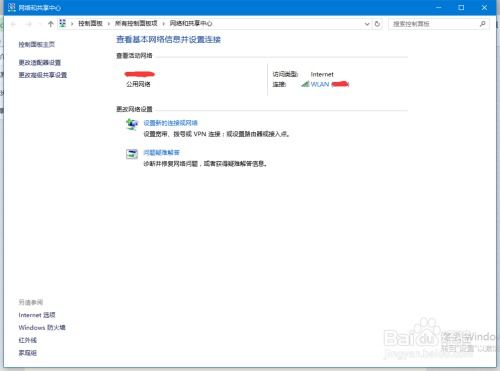Image resolution: width=500 pixels, height=371 pixels.
Task: Click the refresh icon in address bar
Action: point(377,24)
